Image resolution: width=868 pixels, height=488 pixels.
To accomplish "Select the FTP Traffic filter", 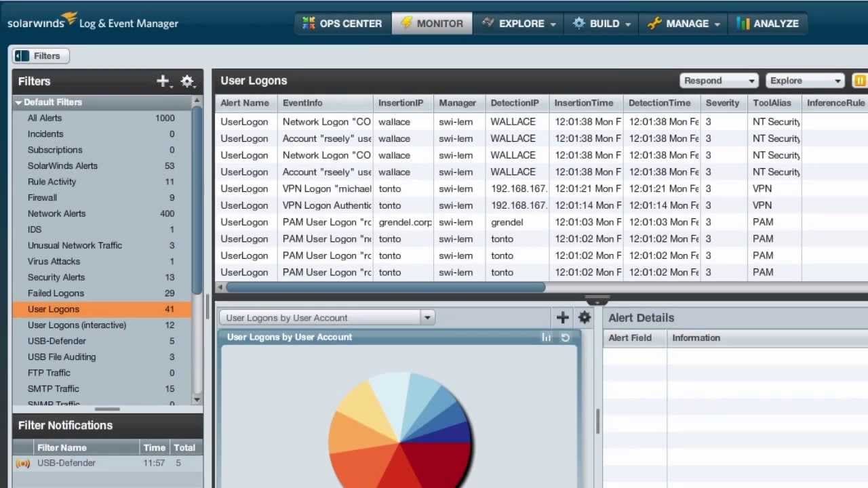I will point(102,373).
